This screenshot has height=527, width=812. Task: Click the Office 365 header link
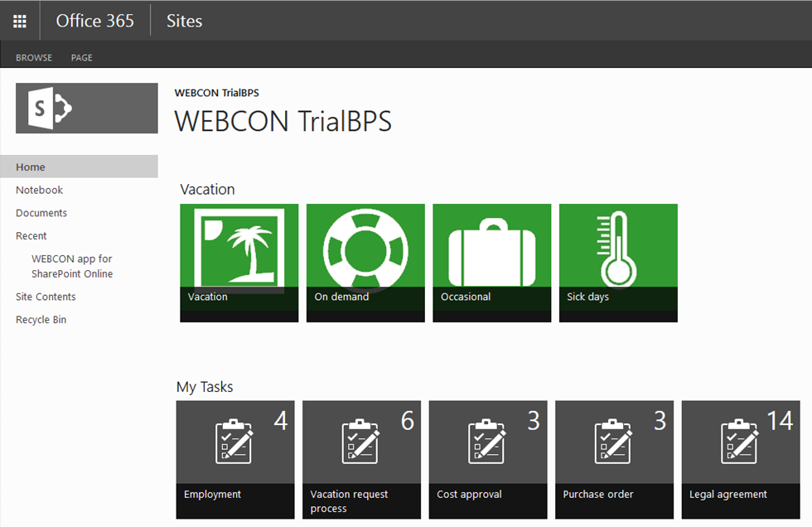[x=94, y=21]
